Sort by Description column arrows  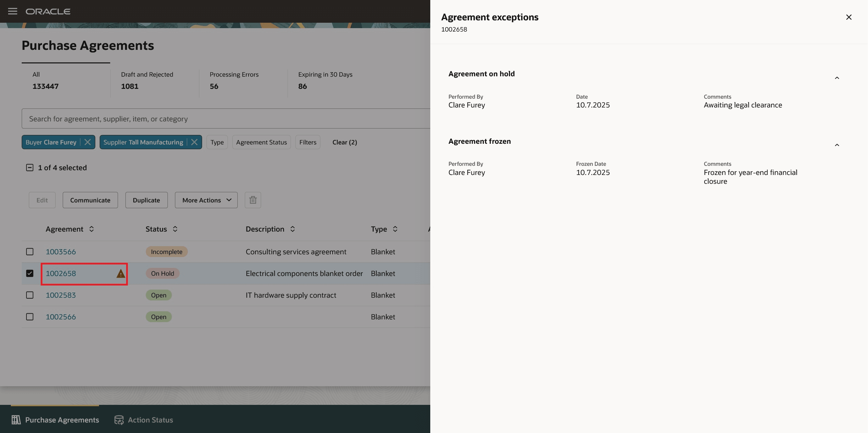tap(293, 229)
